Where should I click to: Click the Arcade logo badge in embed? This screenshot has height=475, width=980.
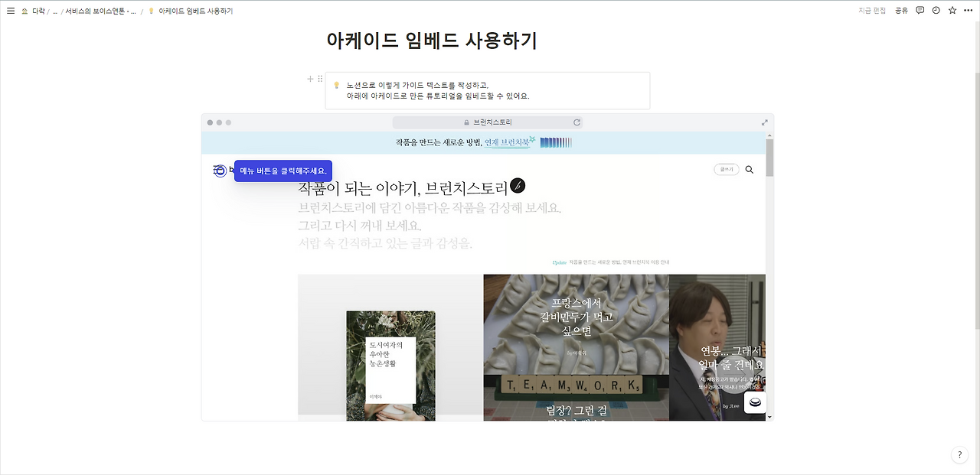755,402
